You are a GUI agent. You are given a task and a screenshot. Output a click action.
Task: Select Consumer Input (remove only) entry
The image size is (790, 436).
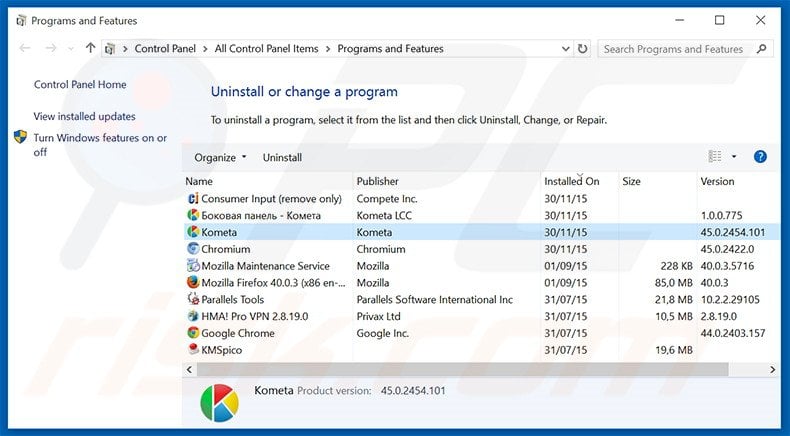tap(272, 199)
